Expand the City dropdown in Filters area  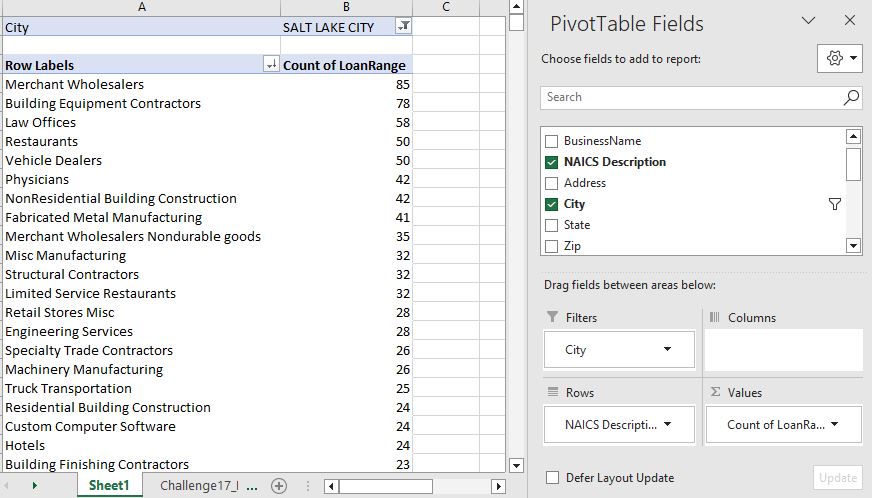click(667, 349)
